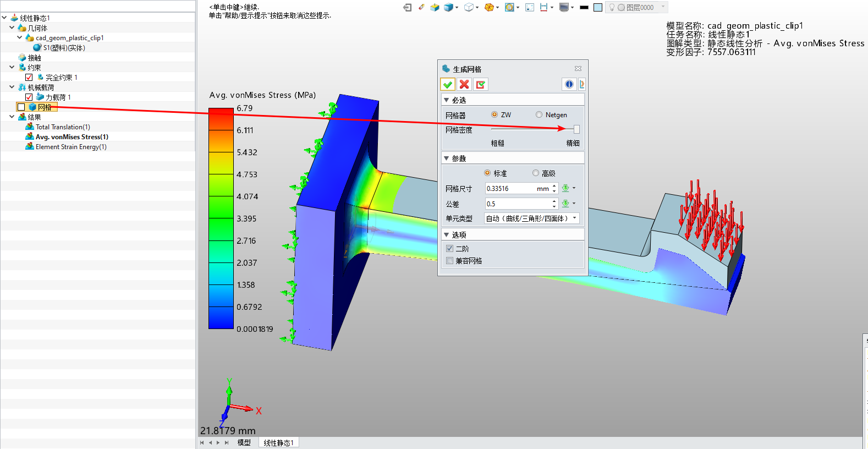Collapse the 结果 tree node

(x=12, y=117)
